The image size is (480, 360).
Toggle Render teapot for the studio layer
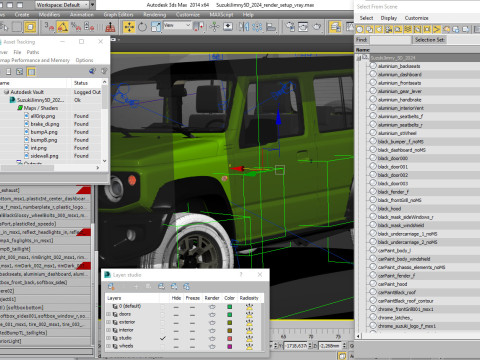pos(212,338)
